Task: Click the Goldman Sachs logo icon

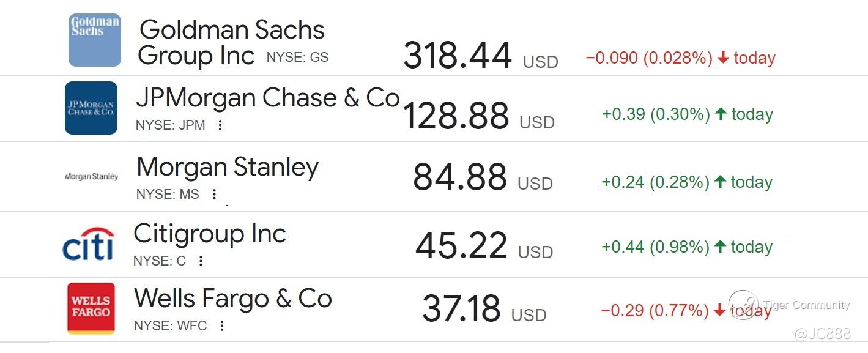Action: click(95, 40)
